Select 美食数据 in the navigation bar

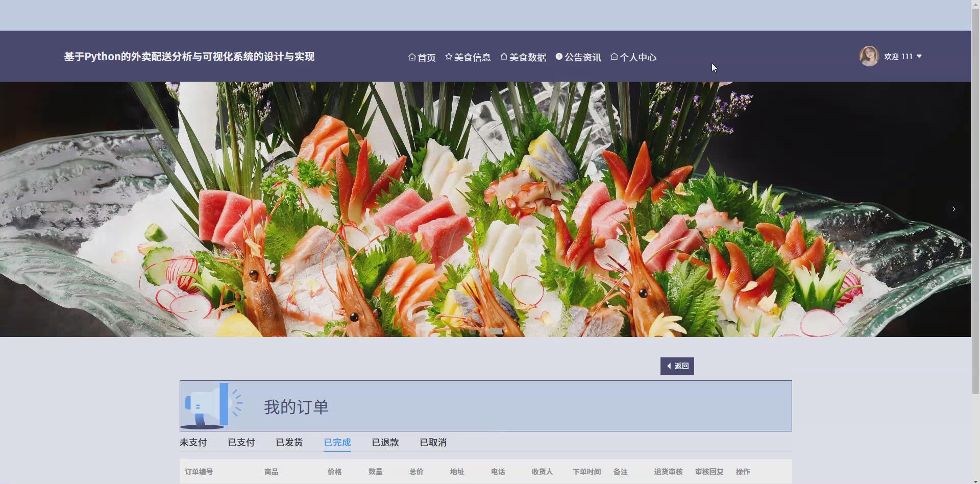point(528,57)
